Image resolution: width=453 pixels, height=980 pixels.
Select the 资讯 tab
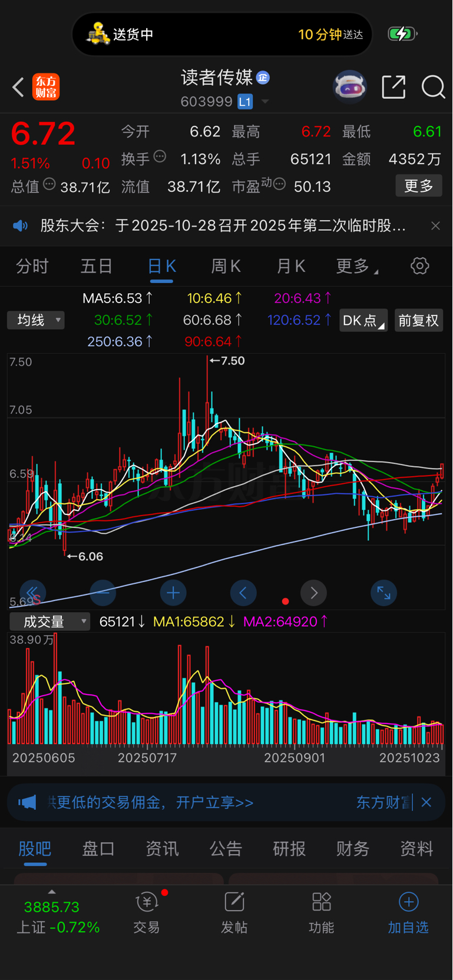[162, 849]
